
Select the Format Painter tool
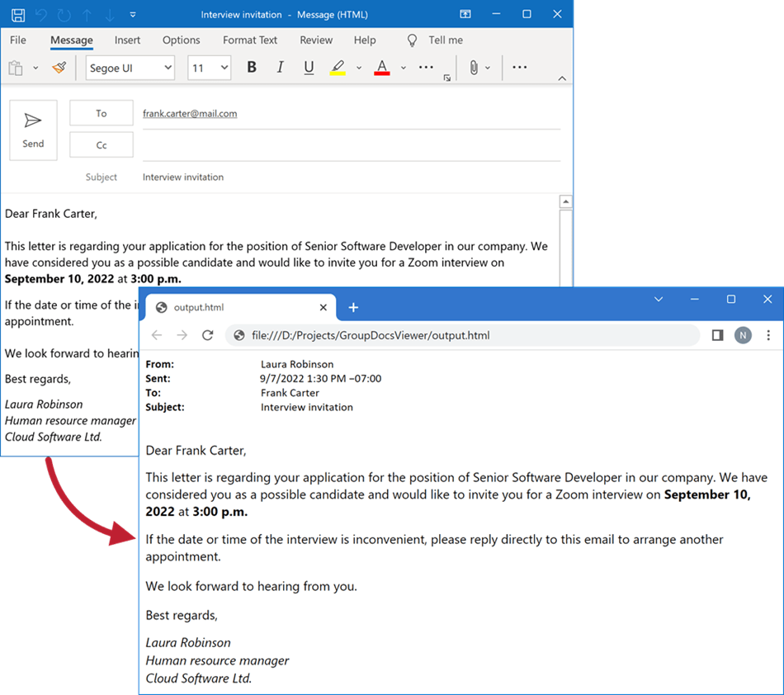pyautogui.click(x=59, y=68)
